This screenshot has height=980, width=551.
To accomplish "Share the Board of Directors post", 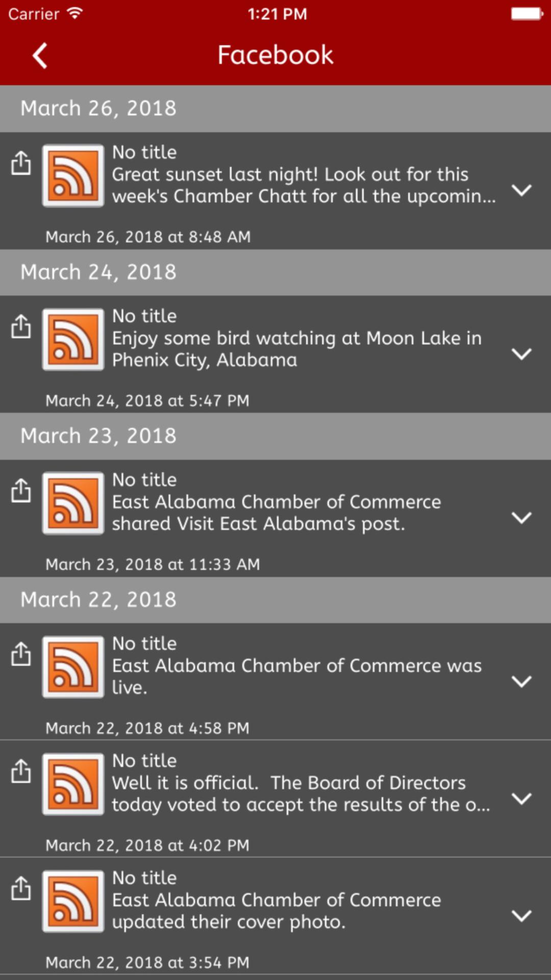I will point(21,771).
